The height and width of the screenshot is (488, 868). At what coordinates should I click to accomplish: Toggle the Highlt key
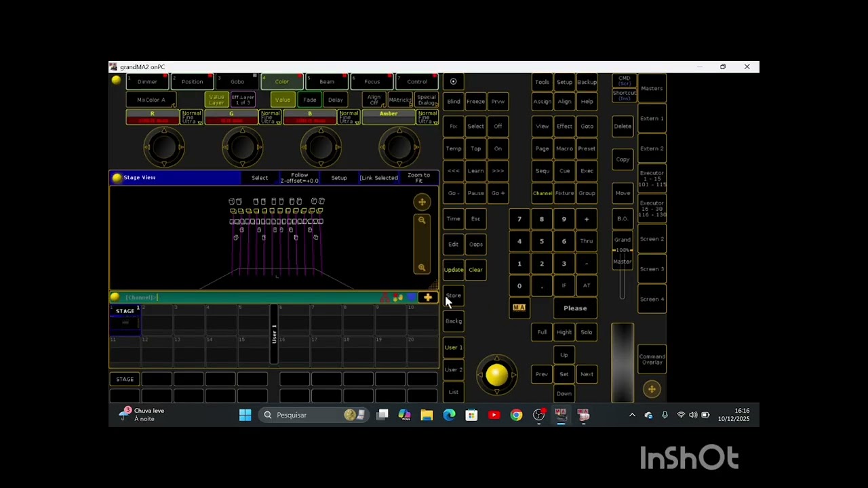[564, 332]
